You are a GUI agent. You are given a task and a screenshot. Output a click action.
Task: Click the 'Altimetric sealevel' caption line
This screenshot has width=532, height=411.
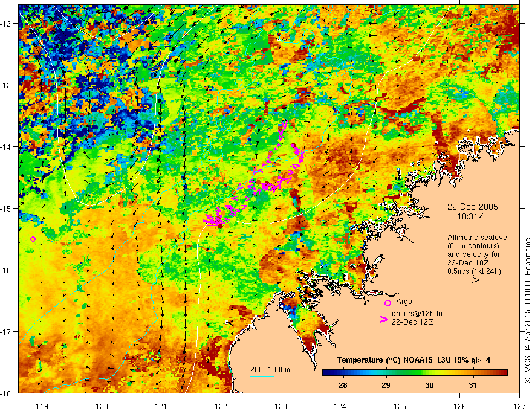pos(478,238)
